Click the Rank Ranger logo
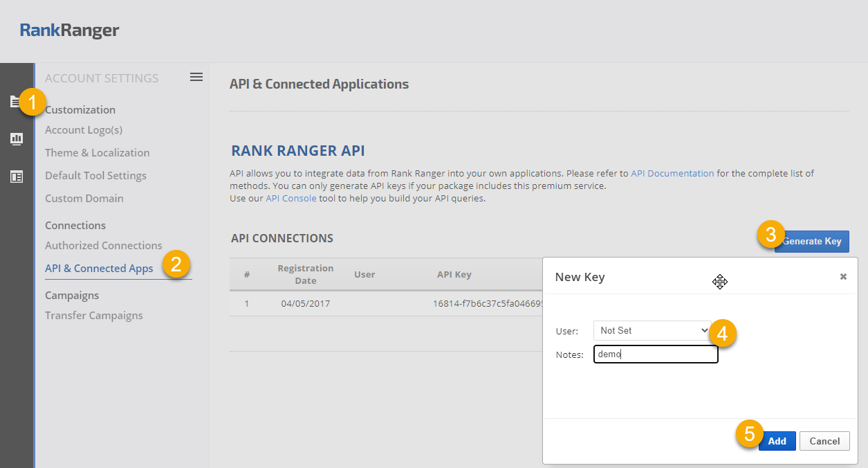Viewport: 868px width, 468px height. coord(69,30)
